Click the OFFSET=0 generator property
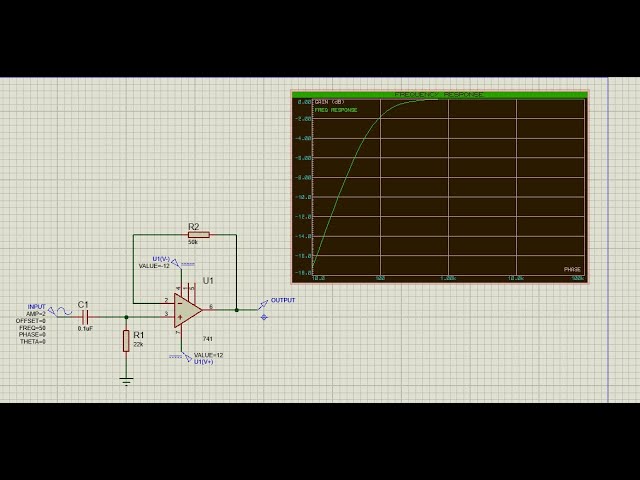Screen dimensions: 640x480 [31, 321]
